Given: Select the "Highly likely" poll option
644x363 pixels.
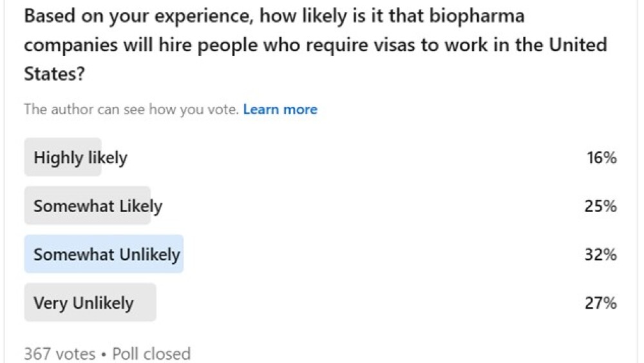Looking at the screenshot, I should pyautogui.click(x=80, y=158).
